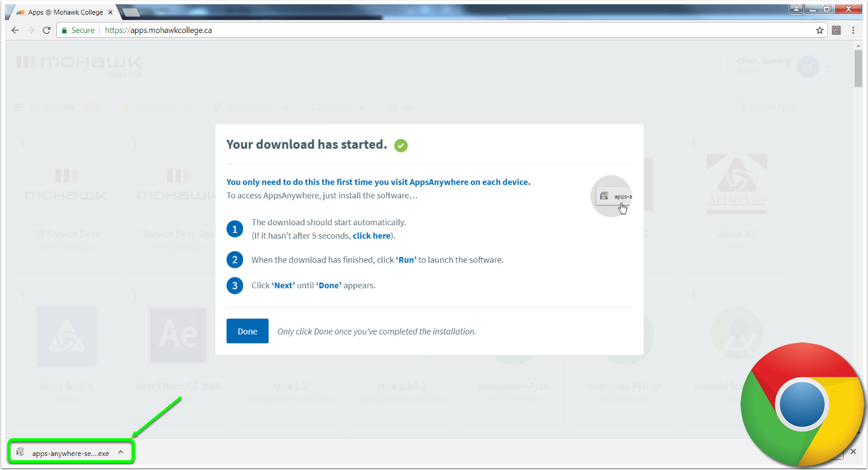Open the Categories dropdown filter
The height and width of the screenshot is (470, 868).
(339, 107)
